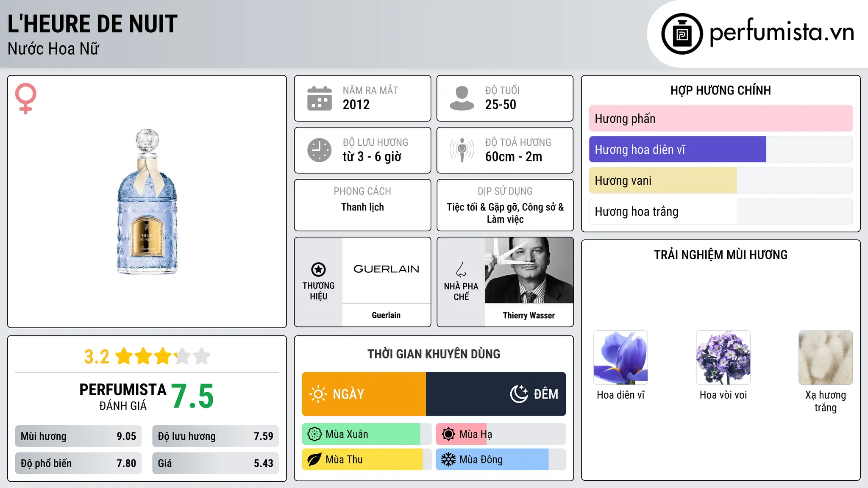Image resolution: width=868 pixels, height=488 pixels.
Task: Open the L'Heure de Nuit bottle image
Action: [x=147, y=202]
